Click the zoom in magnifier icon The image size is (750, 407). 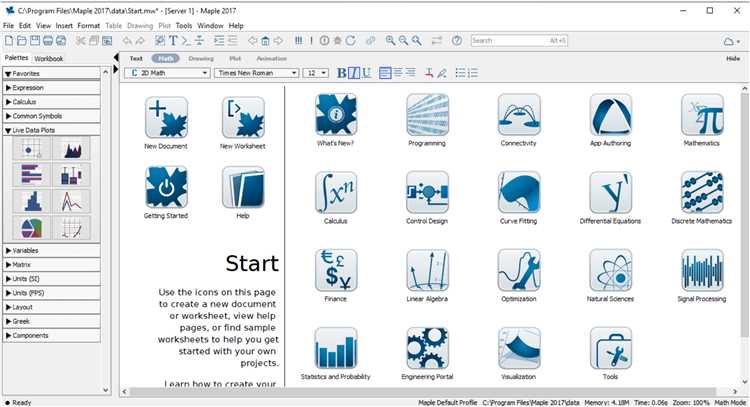tap(391, 41)
